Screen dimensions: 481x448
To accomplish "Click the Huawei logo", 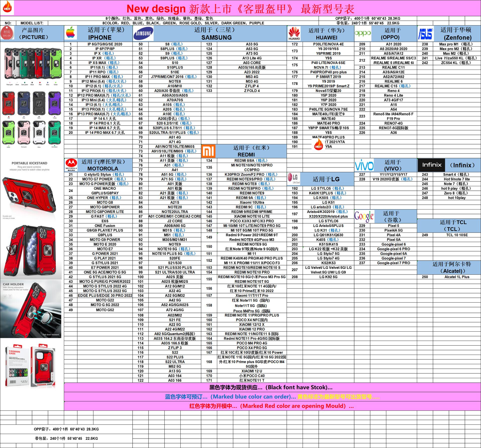I will click(294, 34).
